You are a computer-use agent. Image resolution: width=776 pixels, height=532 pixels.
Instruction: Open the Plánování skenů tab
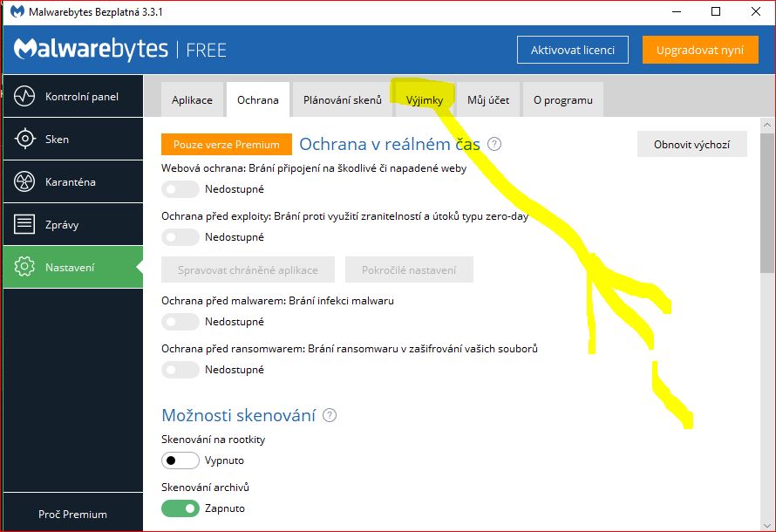coord(343,100)
